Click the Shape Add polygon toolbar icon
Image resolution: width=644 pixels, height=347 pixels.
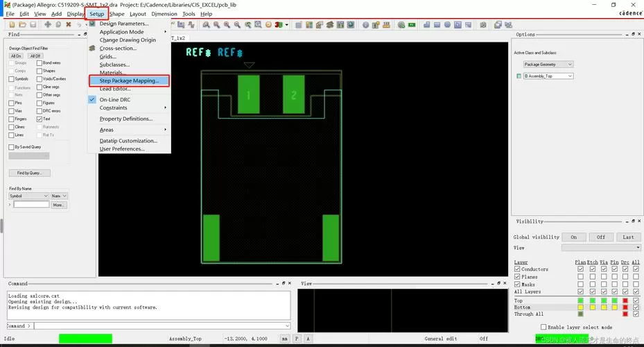pos(427,25)
